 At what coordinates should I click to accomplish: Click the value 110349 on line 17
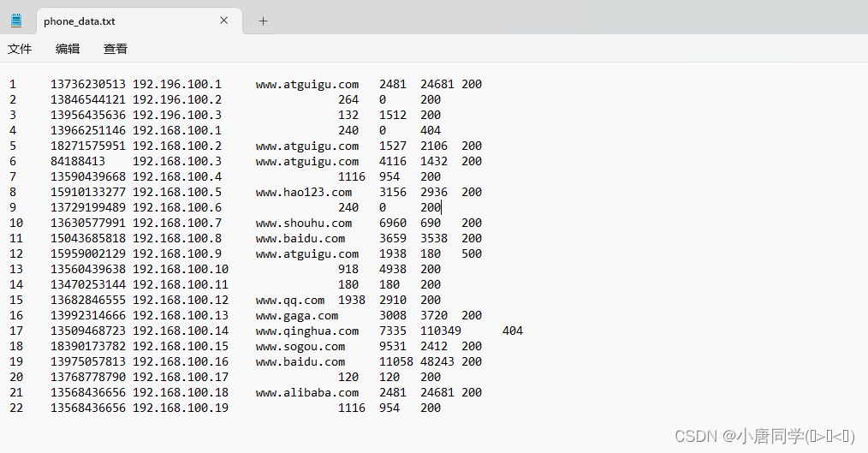tap(440, 331)
